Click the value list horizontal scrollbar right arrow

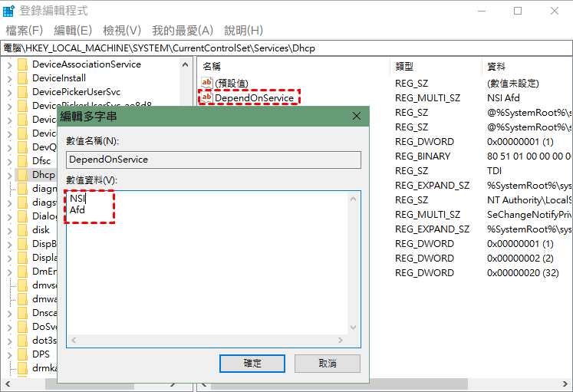pos(565,384)
